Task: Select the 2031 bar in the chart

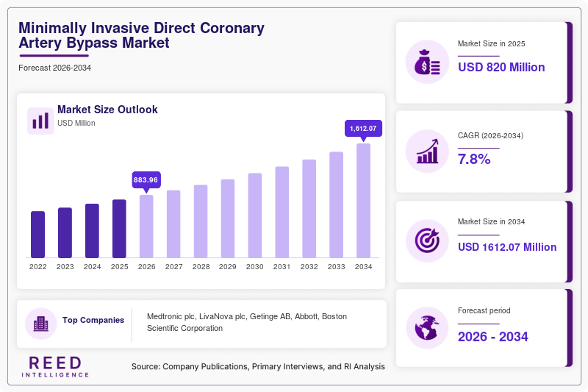Action: [282, 212]
